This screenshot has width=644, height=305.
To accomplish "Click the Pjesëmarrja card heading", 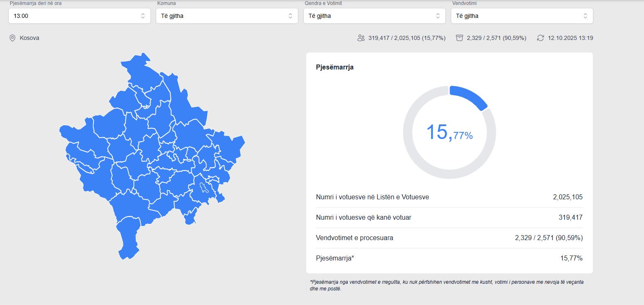I will (x=334, y=67).
